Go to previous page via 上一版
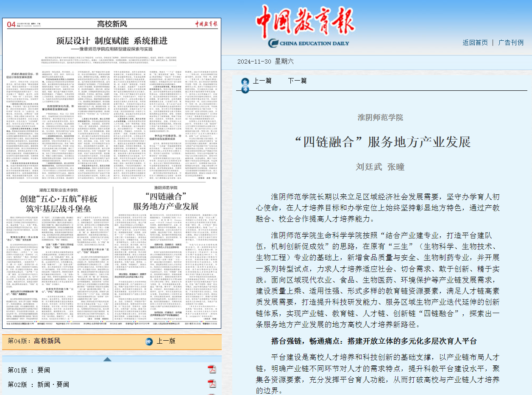Viewport: 532px width, 395px height. 166,341
